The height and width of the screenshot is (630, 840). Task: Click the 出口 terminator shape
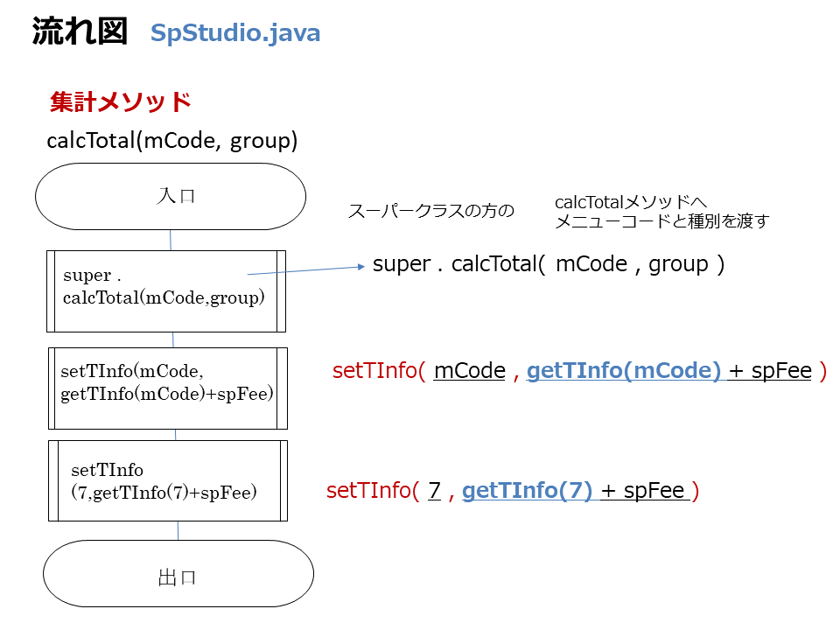pyautogui.click(x=178, y=573)
